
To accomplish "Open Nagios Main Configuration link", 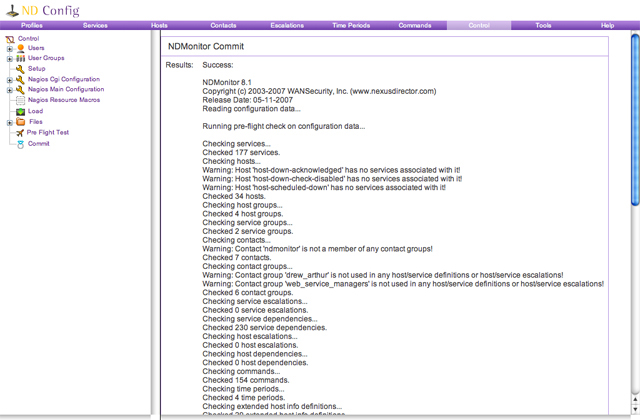I will [x=66, y=89].
